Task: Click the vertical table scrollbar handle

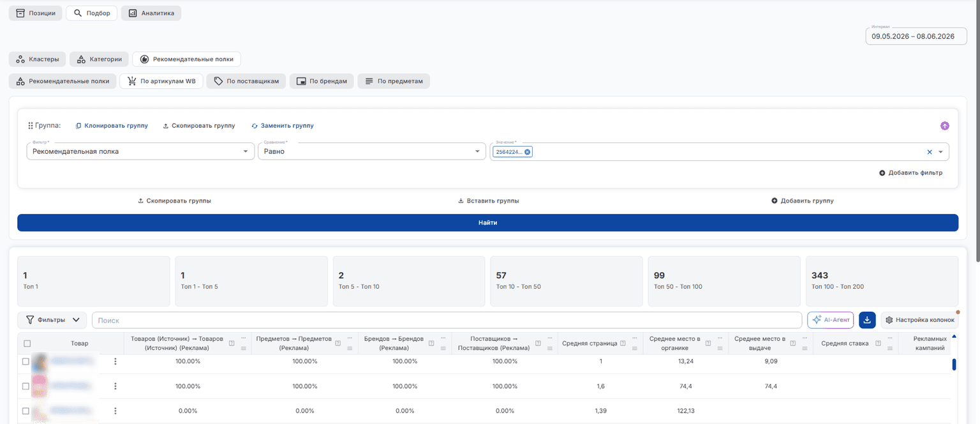Action: 954,365
